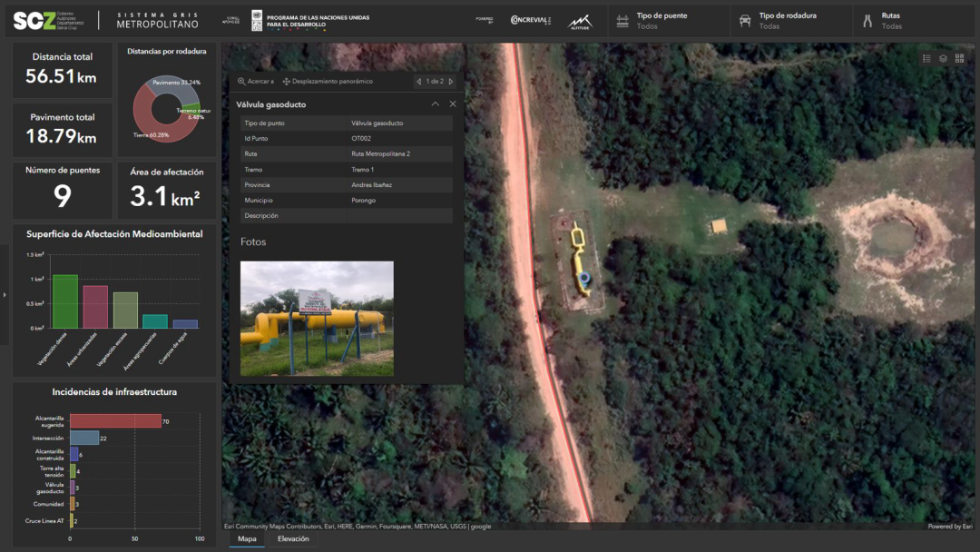The image size is (980, 552).
Task: Click the Válvula gasoducto chart bar
Action: (x=72, y=488)
